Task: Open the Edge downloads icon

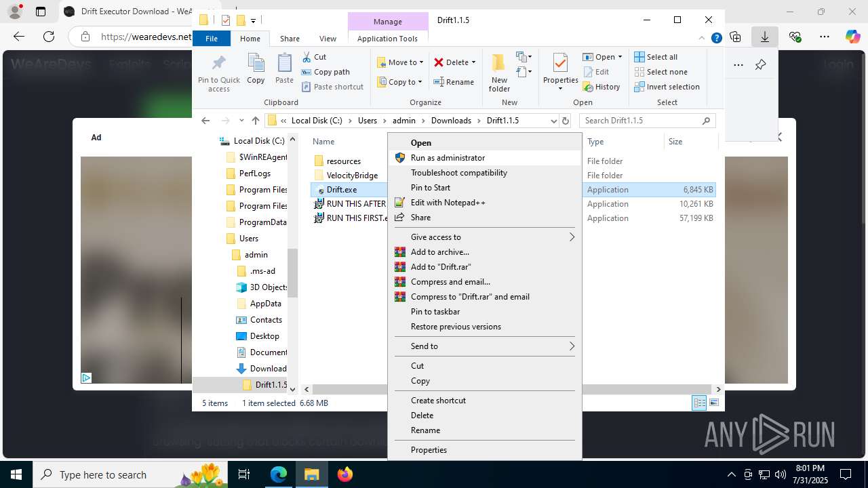Action: click(764, 37)
